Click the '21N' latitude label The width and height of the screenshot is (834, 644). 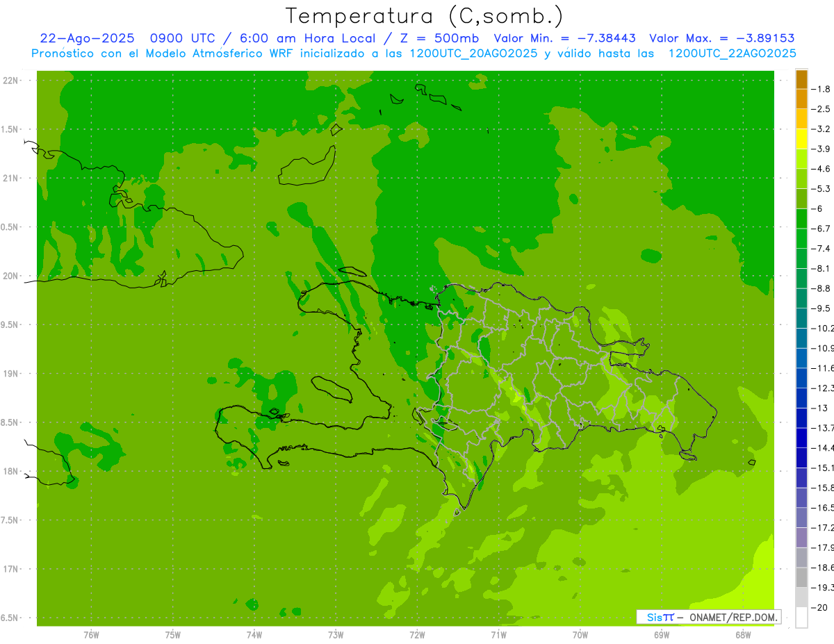coord(10,179)
